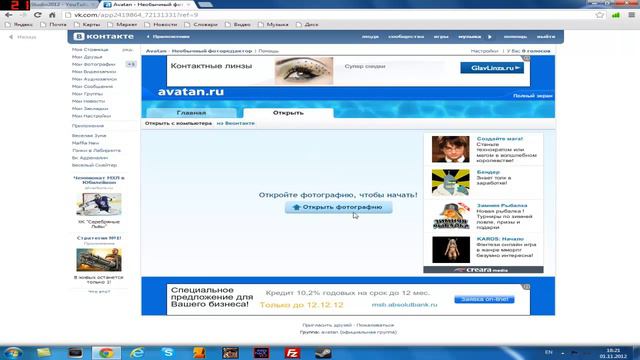Open Новости bookmark
The image size is (640, 360).
point(161,24)
